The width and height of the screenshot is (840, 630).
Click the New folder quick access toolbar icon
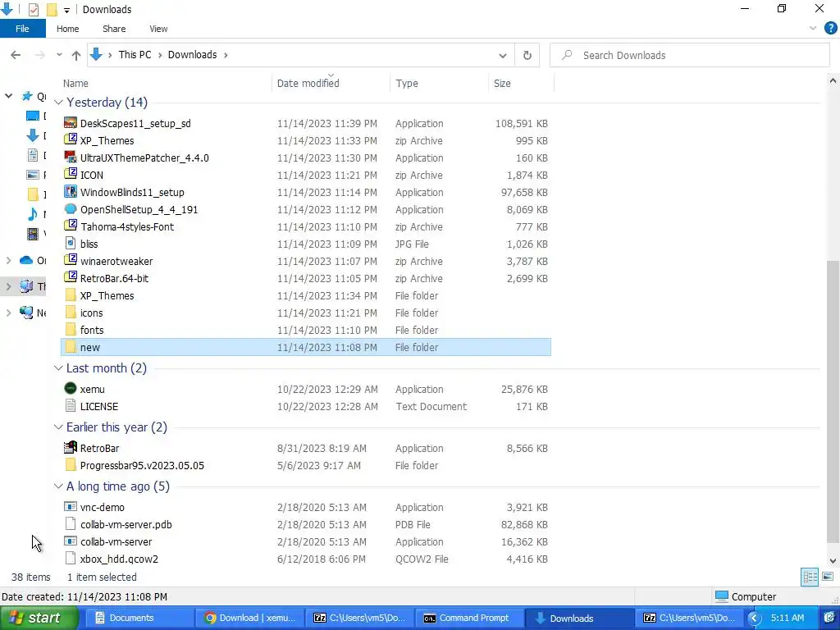tap(52, 10)
